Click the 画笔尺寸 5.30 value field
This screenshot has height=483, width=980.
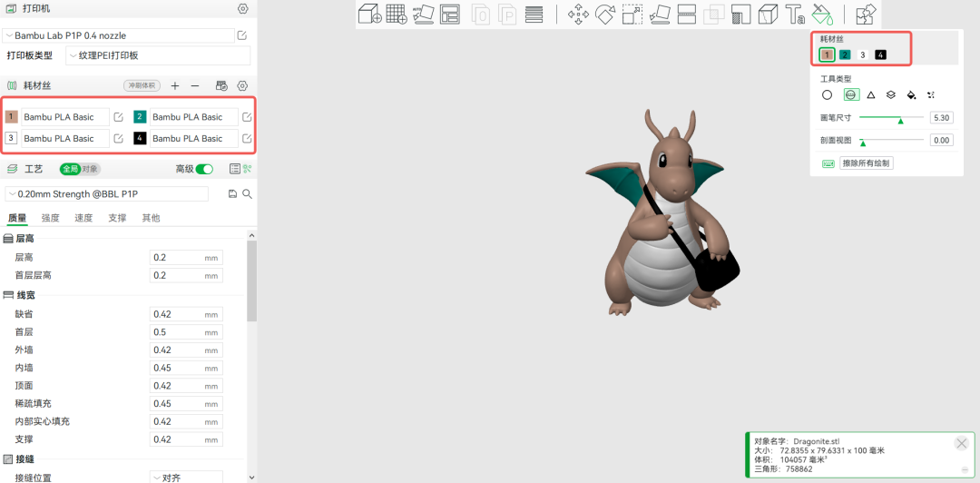[x=941, y=118]
